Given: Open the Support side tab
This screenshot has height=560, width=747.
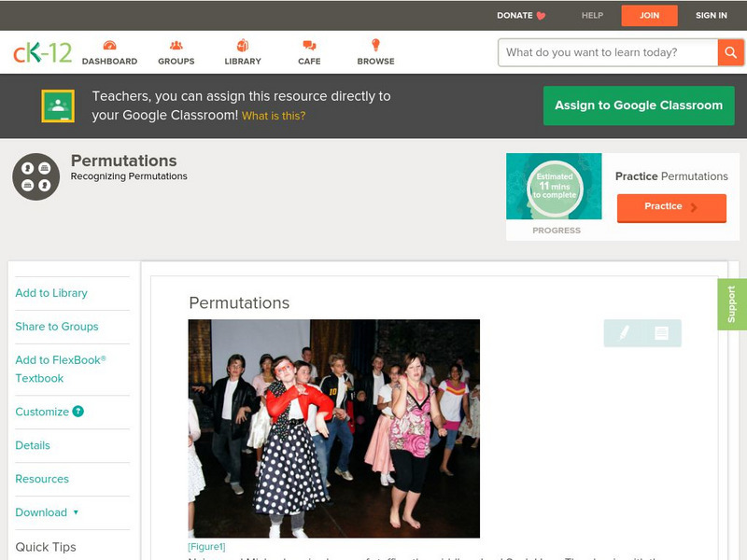Looking at the screenshot, I should pos(731,304).
